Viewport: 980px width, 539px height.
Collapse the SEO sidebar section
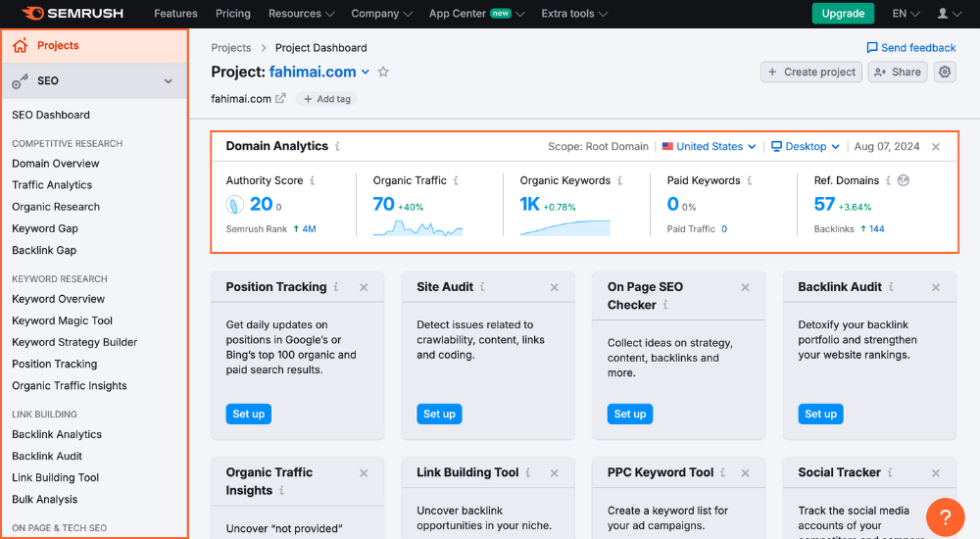point(169,81)
